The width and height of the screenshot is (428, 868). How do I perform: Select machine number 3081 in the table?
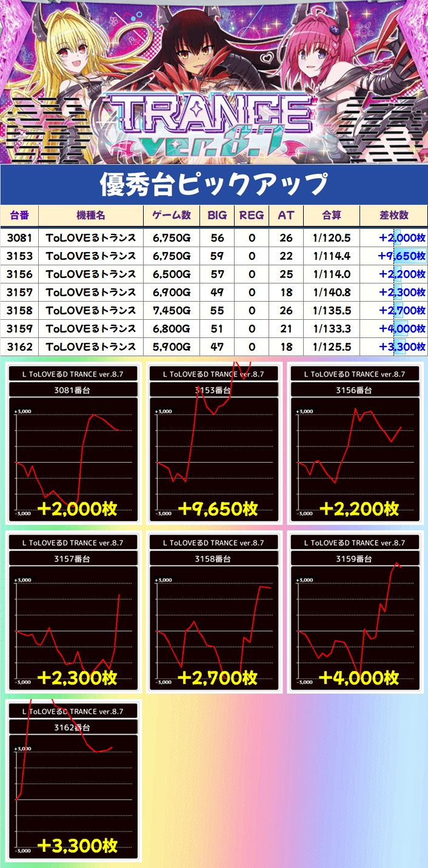point(19,238)
